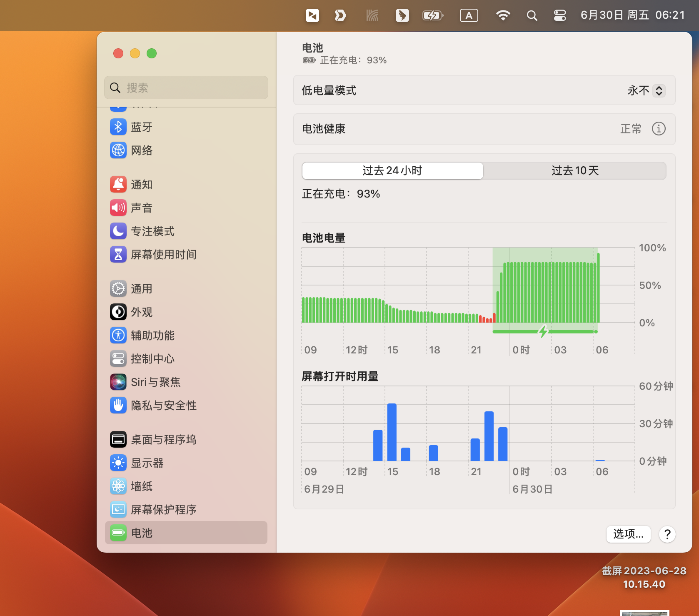Open 专注模式 focus mode settings
The image size is (699, 616).
[x=152, y=231]
